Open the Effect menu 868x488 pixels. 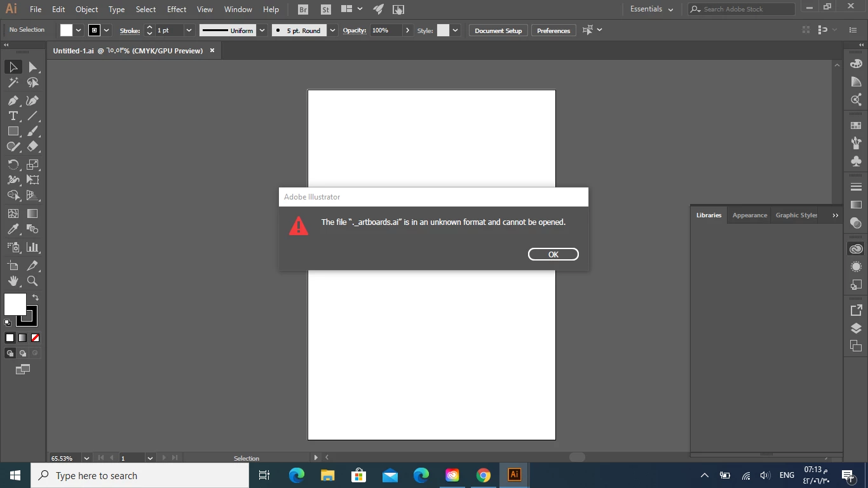coord(177,10)
